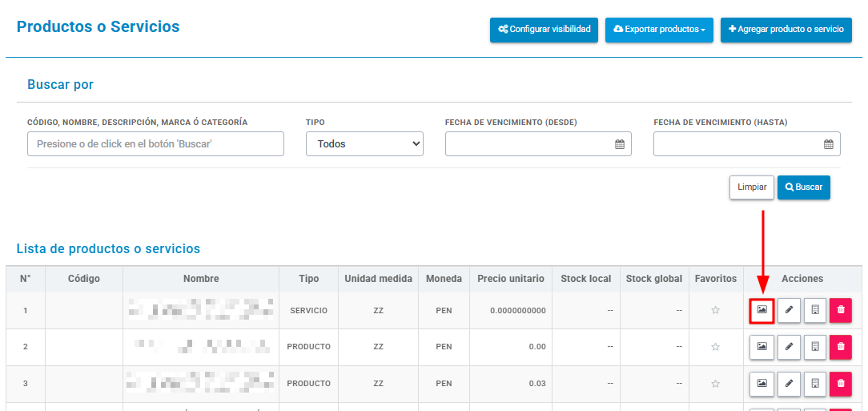
Task: Click image icon for row 3 product
Action: coord(762,383)
